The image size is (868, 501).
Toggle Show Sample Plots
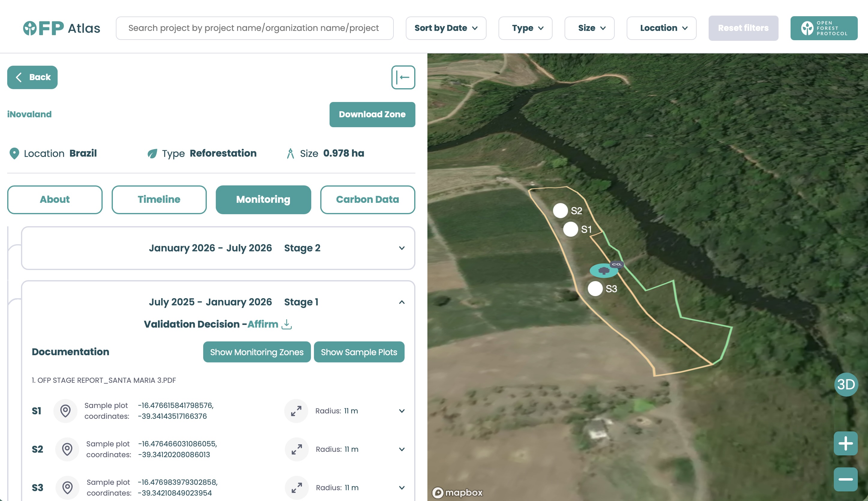pos(359,352)
